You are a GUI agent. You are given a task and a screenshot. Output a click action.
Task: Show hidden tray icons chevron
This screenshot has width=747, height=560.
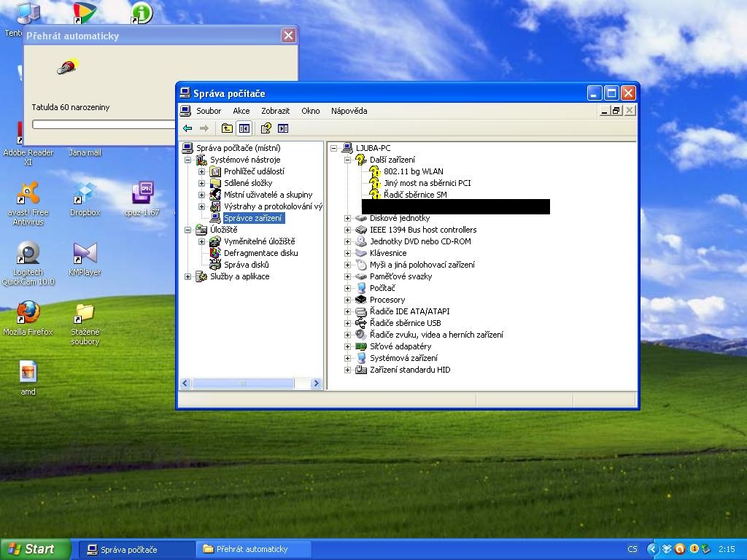(653, 549)
